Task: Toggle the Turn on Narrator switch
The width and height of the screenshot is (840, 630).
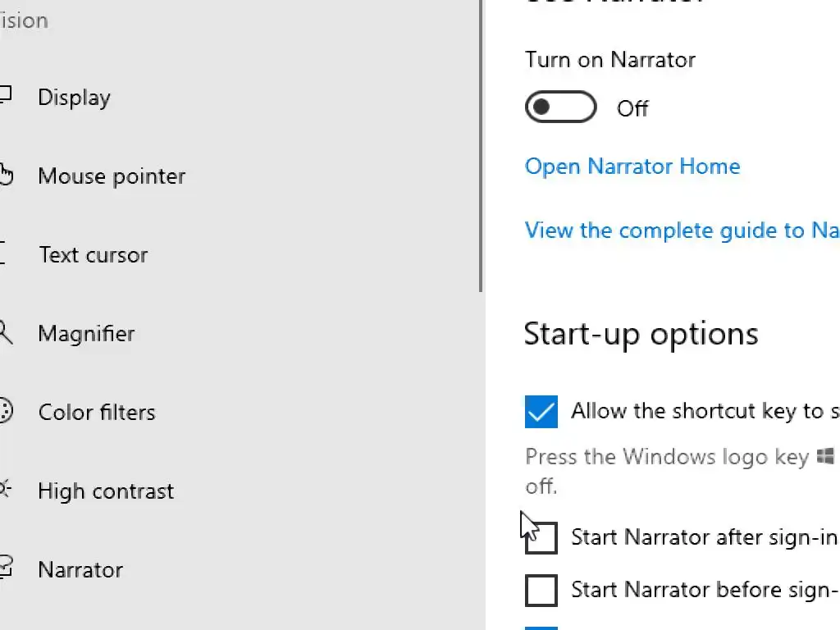Action: (561, 107)
